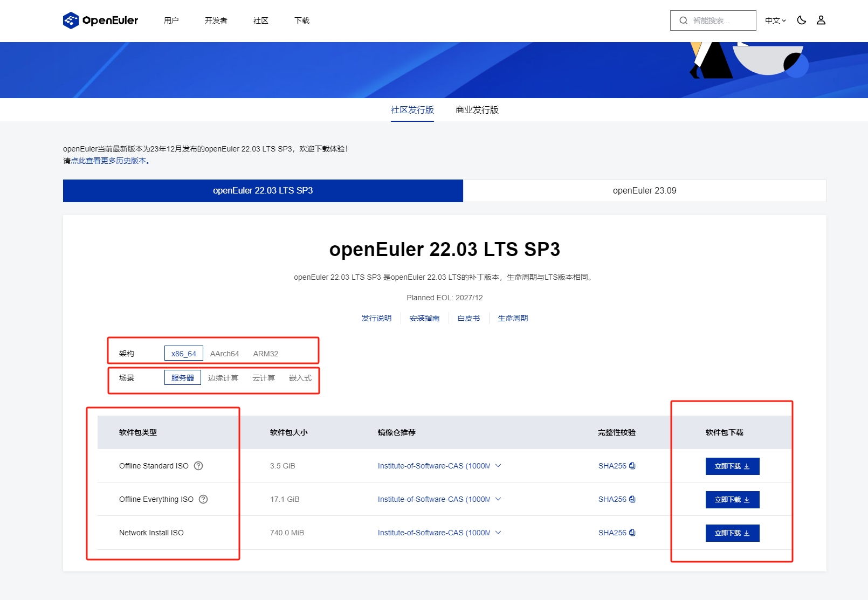
Task: Click the Network Install ISO row label
Action: pos(151,533)
